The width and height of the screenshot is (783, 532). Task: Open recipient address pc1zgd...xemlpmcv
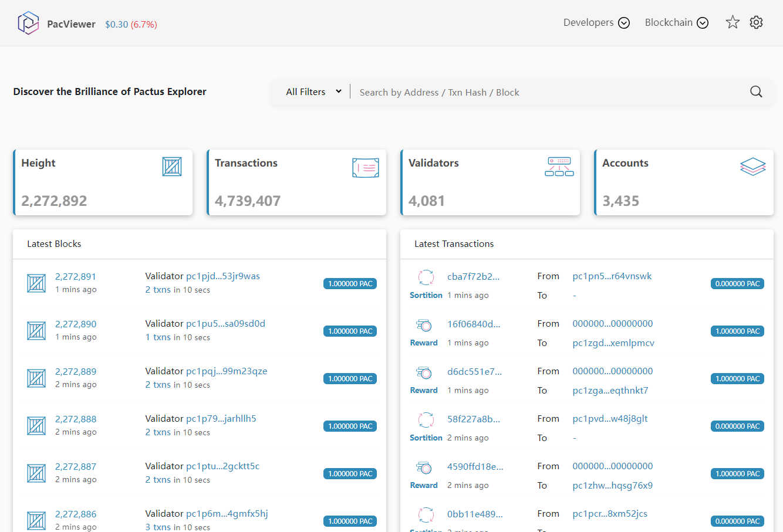pyautogui.click(x=613, y=343)
